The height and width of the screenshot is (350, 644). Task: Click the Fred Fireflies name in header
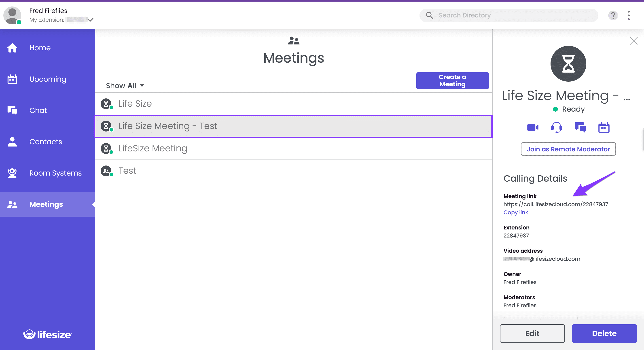pos(48,11)
